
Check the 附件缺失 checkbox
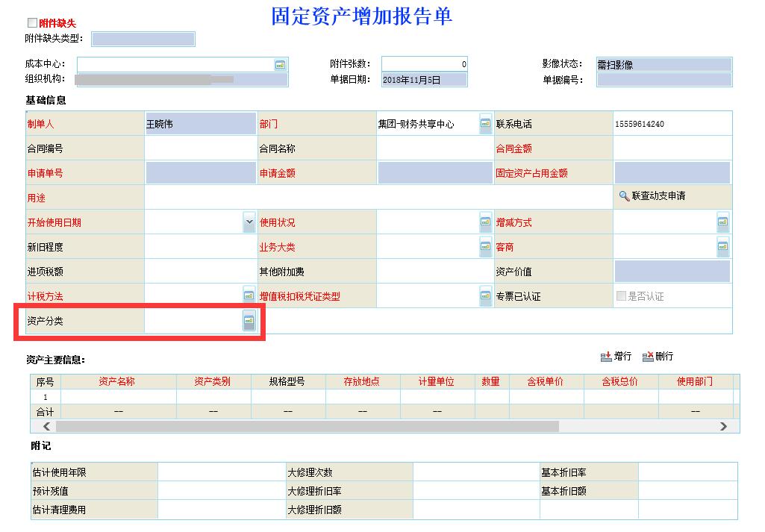(32, 23)
